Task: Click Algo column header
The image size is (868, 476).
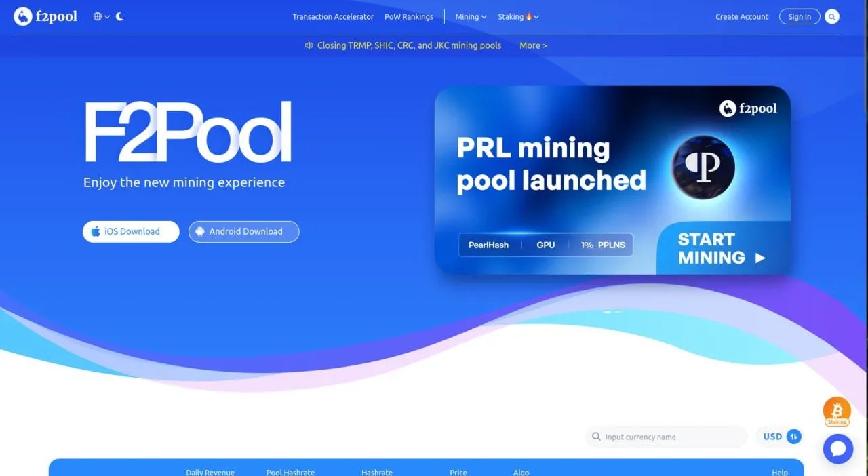Action: pyautogui.click(x=521, y=472)
